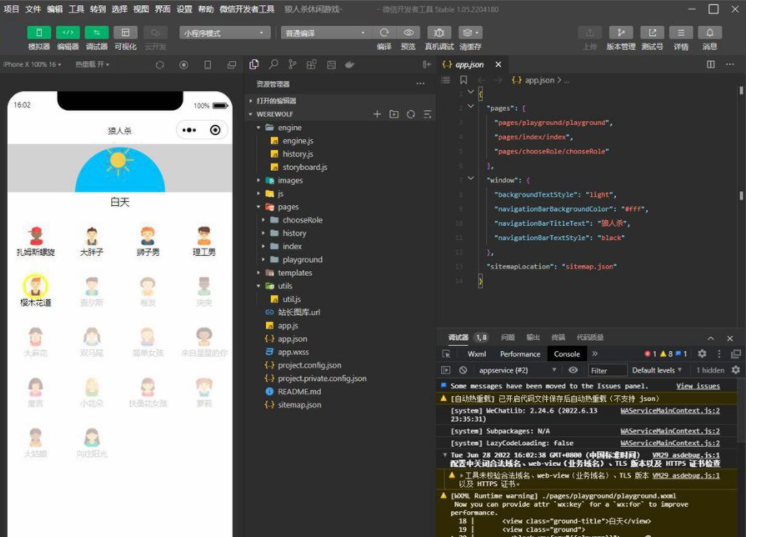This screenshot has width=757, height=537.
Task: Click the View issues link
Action: [x=697, y=386]
